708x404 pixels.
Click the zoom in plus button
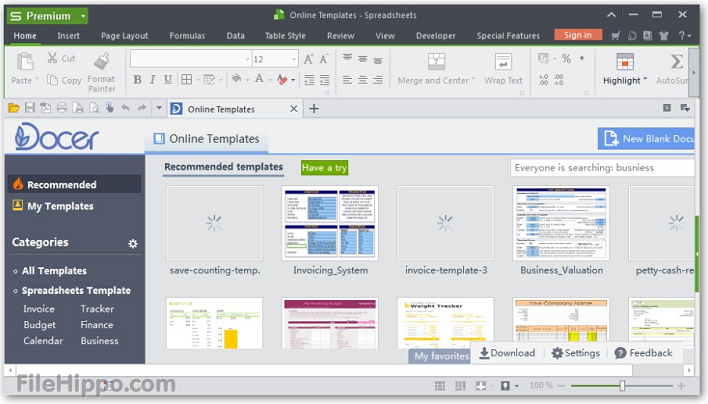(681, 385)
